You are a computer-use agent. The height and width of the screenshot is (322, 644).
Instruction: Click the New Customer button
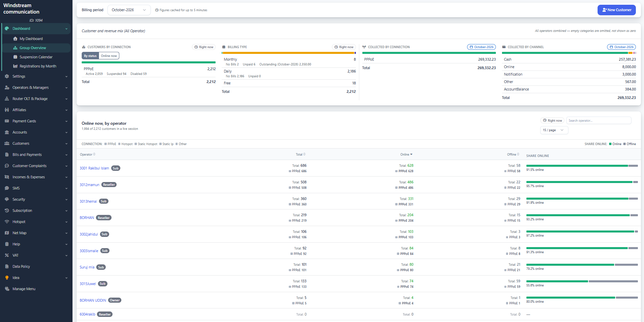point(617,10)
